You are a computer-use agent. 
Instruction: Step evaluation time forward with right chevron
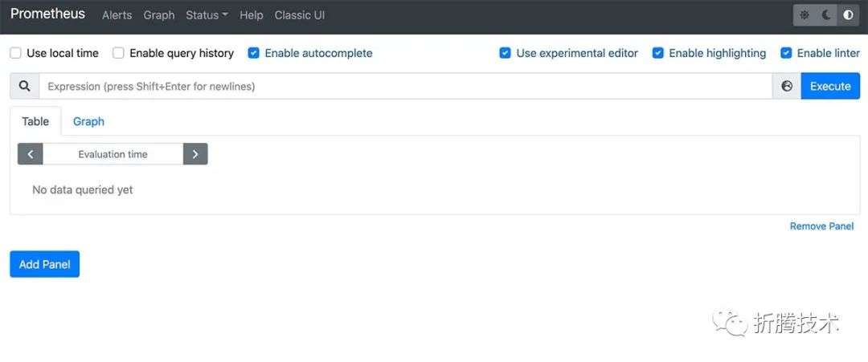pos(195,154)
